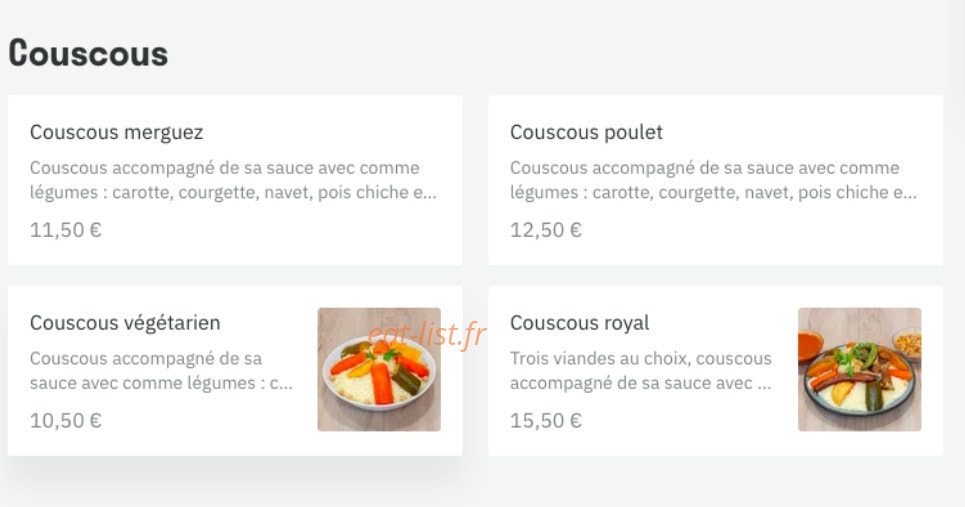Open the Couscous poulet menu card

pos(716,180)
